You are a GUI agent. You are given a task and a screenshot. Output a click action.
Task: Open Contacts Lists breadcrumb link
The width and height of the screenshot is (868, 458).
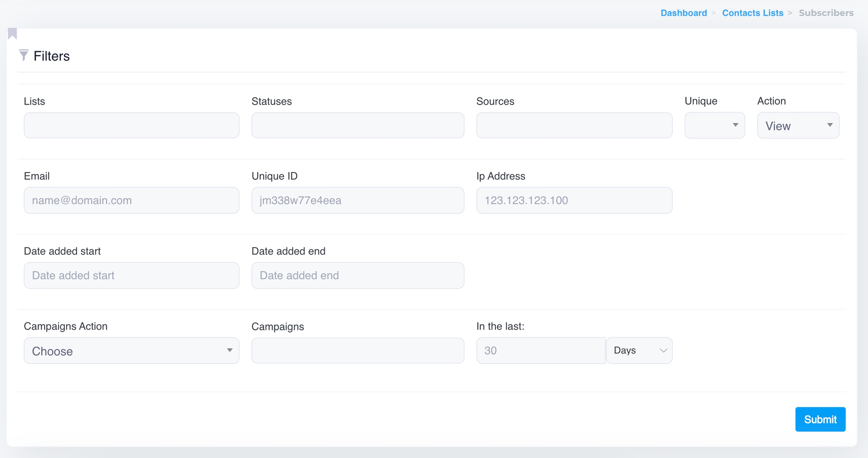752,13
